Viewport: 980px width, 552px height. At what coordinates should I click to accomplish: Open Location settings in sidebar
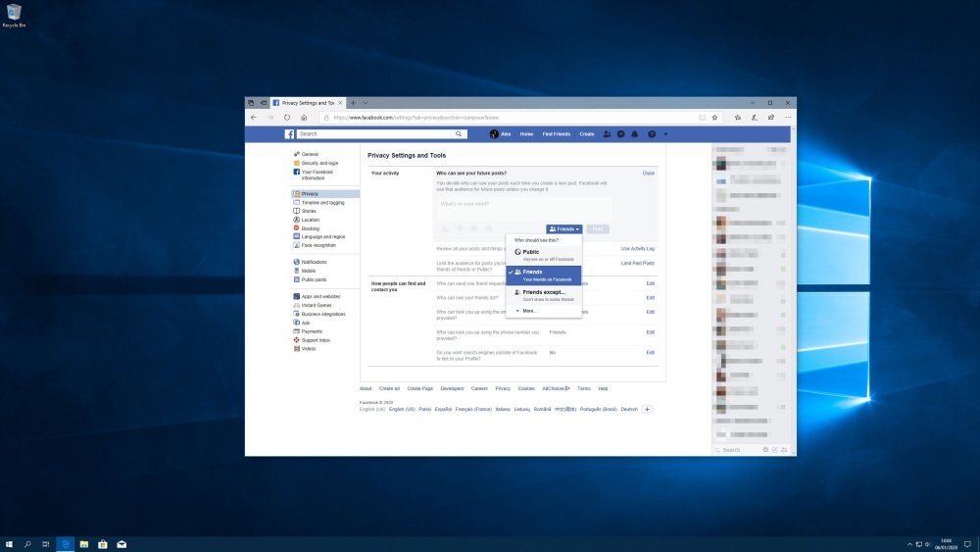(310, 220)
